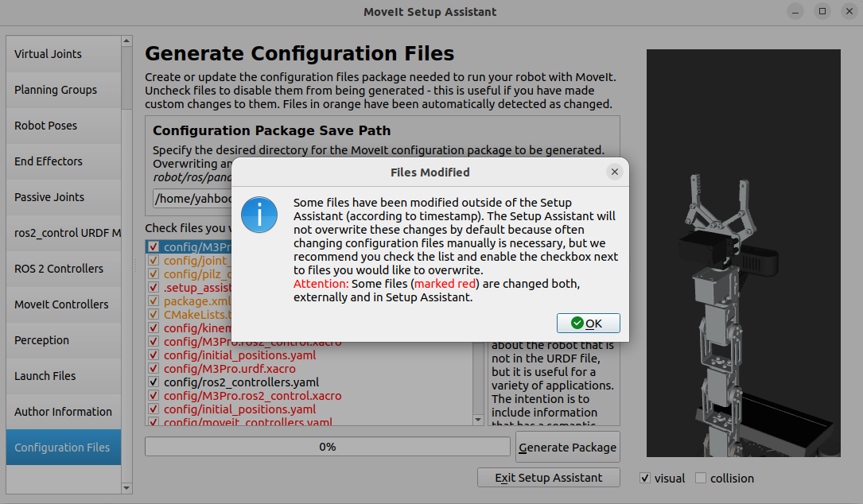Click the red 'Attention:' text in dialog
Viewport: 863px width, 504px height.
[x=321, y=284]
